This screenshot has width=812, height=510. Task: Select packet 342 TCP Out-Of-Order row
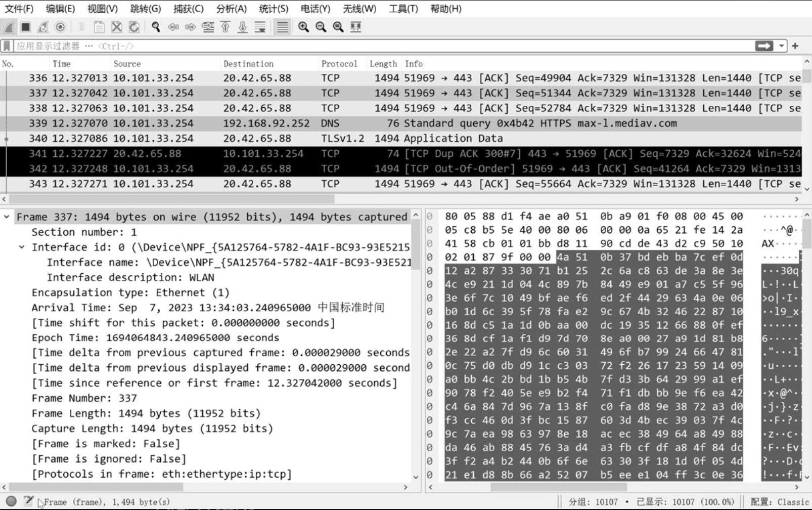pos(401,169)
